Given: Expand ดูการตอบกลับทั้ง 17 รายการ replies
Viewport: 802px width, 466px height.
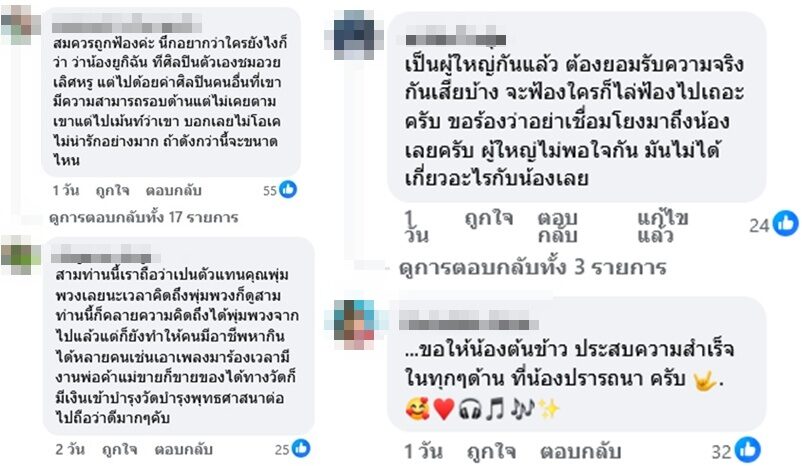Looking at the screenshot, I should (144, 217).
